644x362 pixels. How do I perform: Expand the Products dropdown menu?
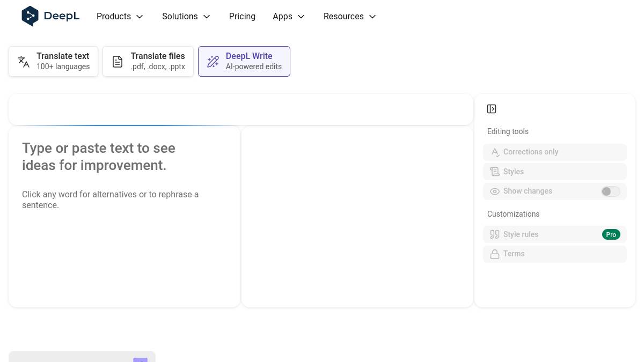tap(120, 17)
